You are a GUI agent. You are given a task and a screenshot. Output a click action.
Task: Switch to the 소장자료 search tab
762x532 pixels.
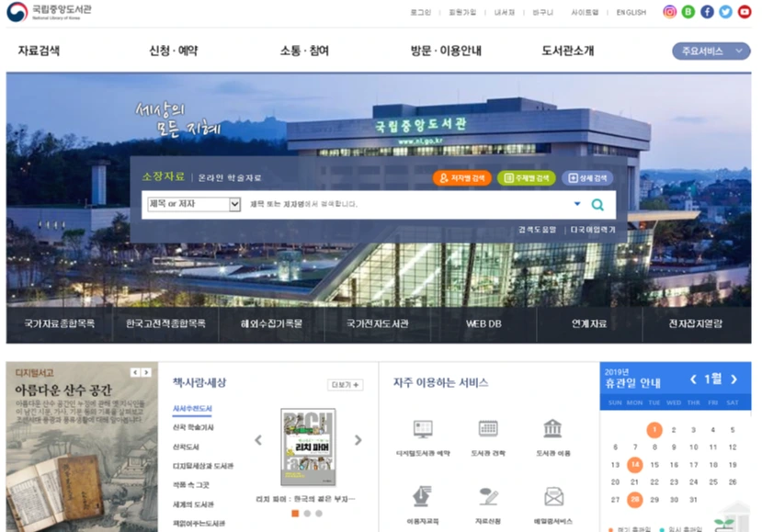pos(164,176)
